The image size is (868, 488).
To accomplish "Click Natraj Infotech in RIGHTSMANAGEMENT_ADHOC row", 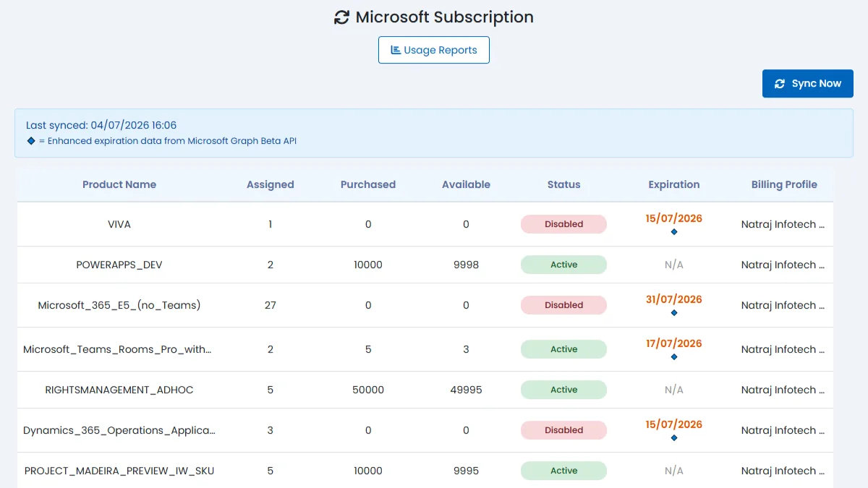I will pos(783,390).
